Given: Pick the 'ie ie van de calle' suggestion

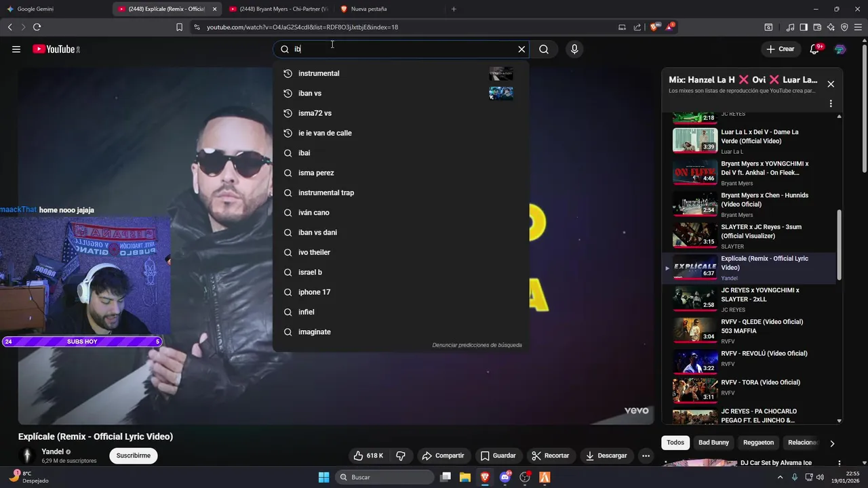Looking at the screenshot, I should point(400,133).
